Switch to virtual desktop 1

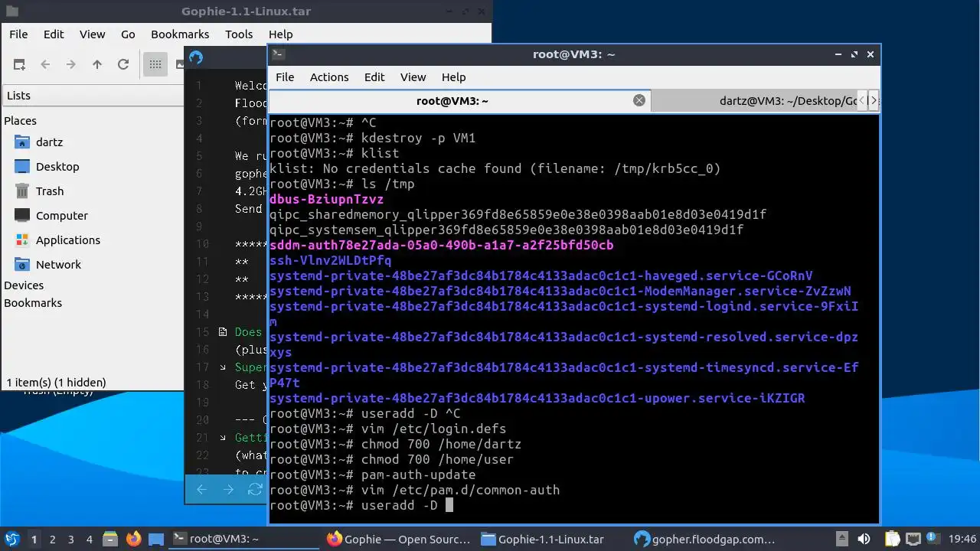[34, 539]
